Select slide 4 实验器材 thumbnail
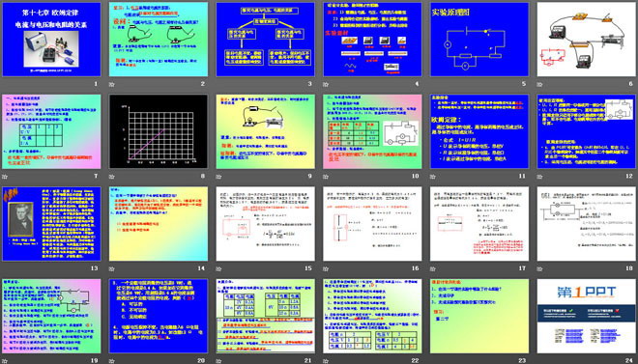638x364 pixels. click(x=373, y=40)
